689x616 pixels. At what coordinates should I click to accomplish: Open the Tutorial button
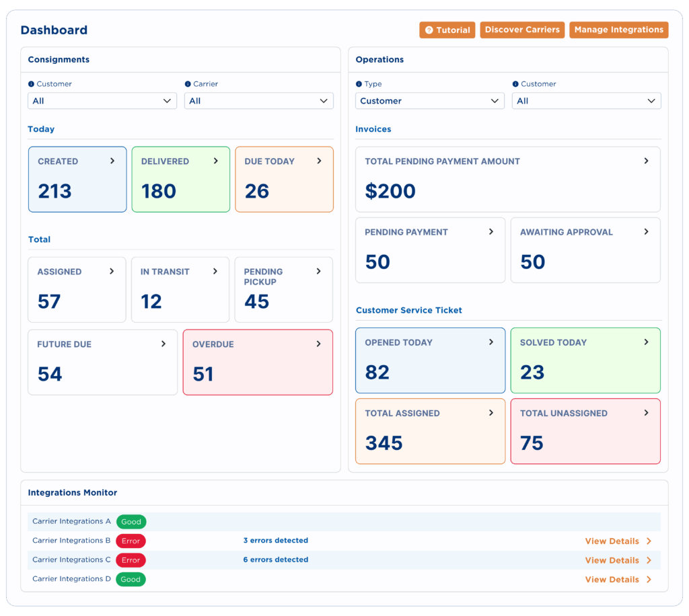click(x=447, y=30)
